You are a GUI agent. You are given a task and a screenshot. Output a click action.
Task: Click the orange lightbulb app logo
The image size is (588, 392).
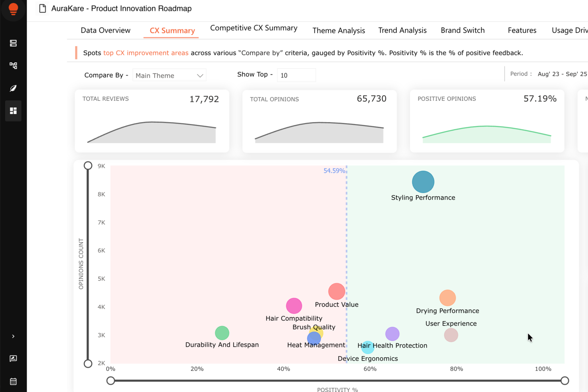point(13,10)
